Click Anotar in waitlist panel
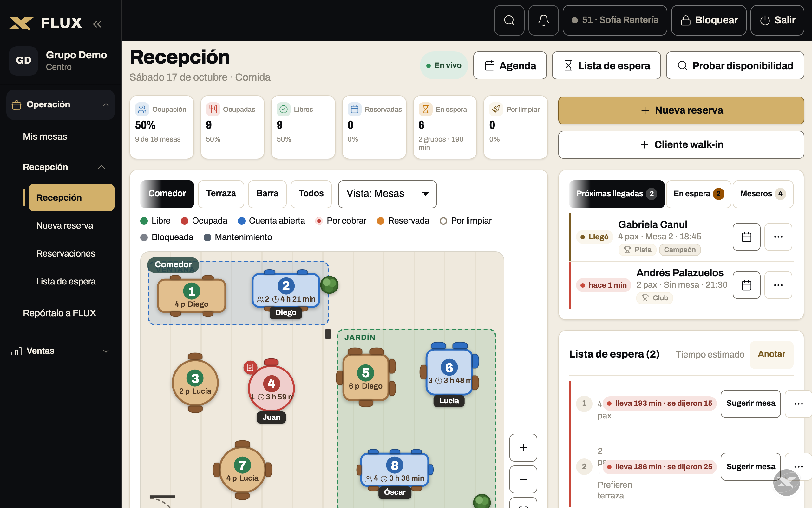This screenshot has height=508, width=812. (x=771, y=354)
